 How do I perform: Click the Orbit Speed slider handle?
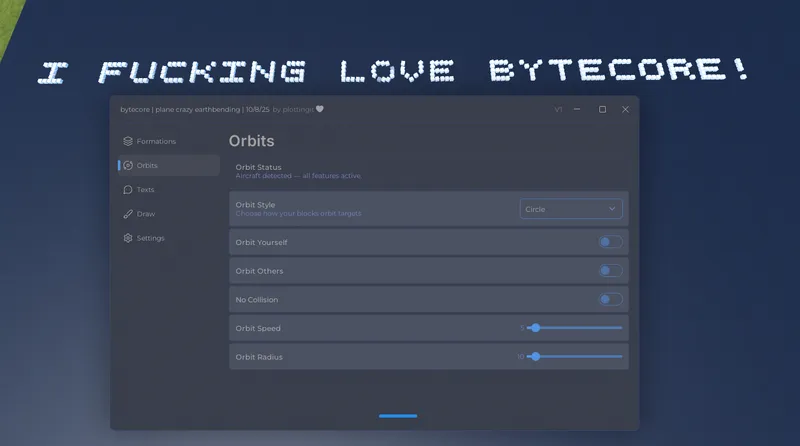(535, 328)
